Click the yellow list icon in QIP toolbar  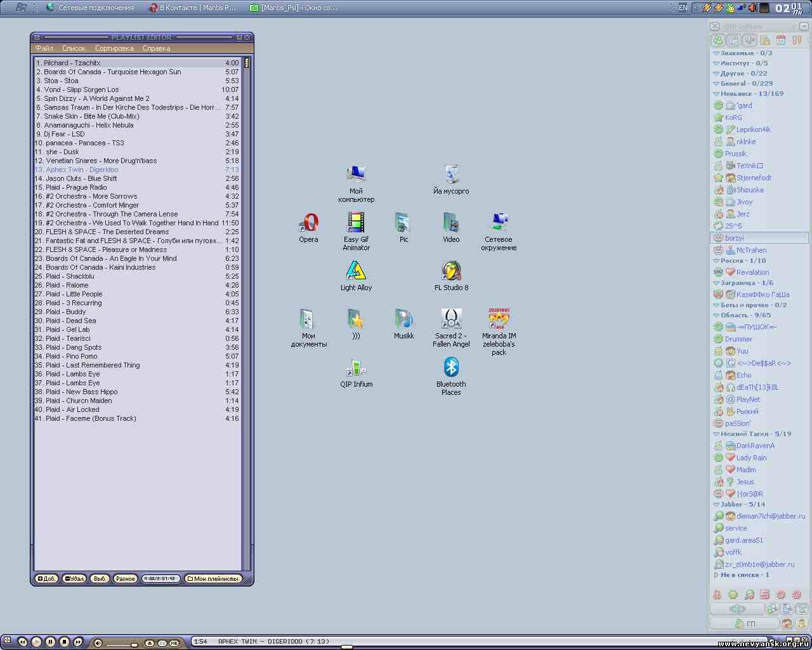[x=765, y=40]
